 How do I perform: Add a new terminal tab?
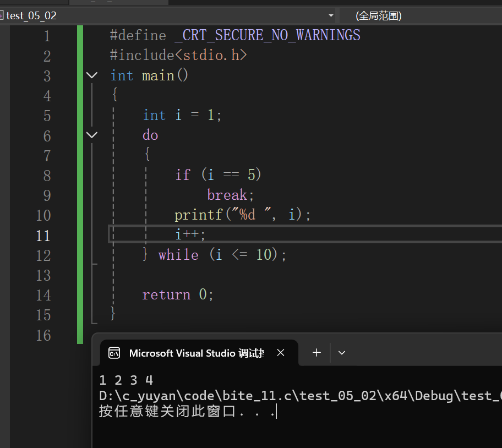(x=317, y=353)
